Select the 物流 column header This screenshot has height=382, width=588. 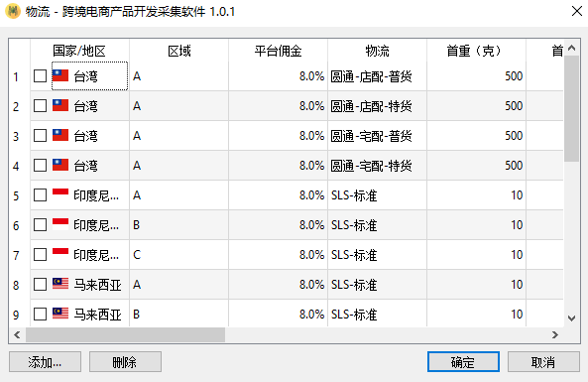point(377,51)
